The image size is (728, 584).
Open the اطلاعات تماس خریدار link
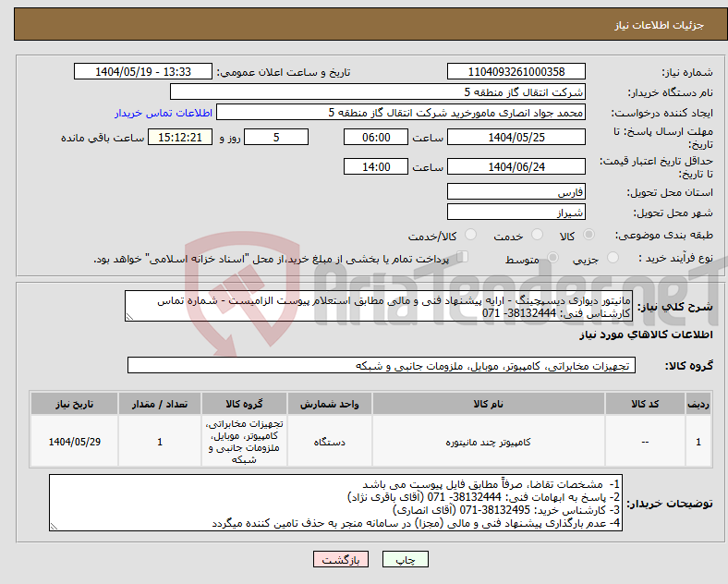click(x=164, y=113)
